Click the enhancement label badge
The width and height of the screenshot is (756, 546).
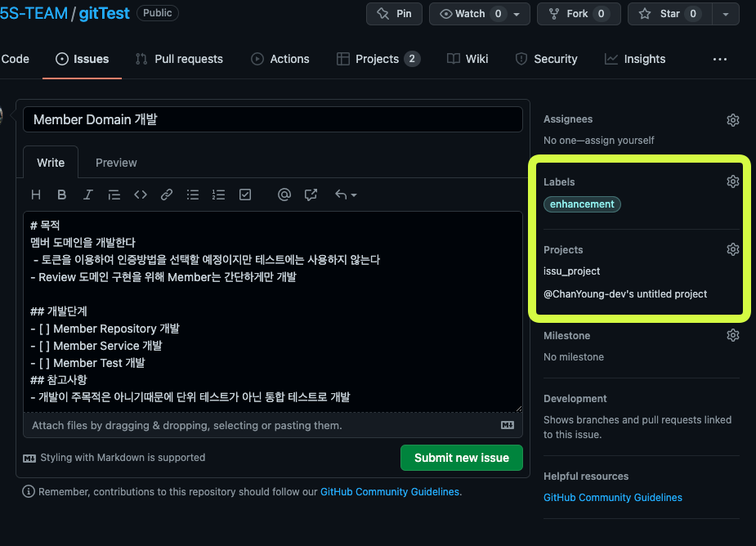(582, 204)
